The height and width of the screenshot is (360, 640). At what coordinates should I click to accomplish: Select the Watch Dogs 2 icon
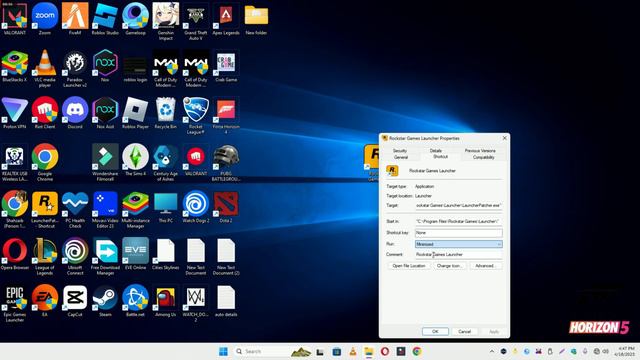tap(196, 207)
